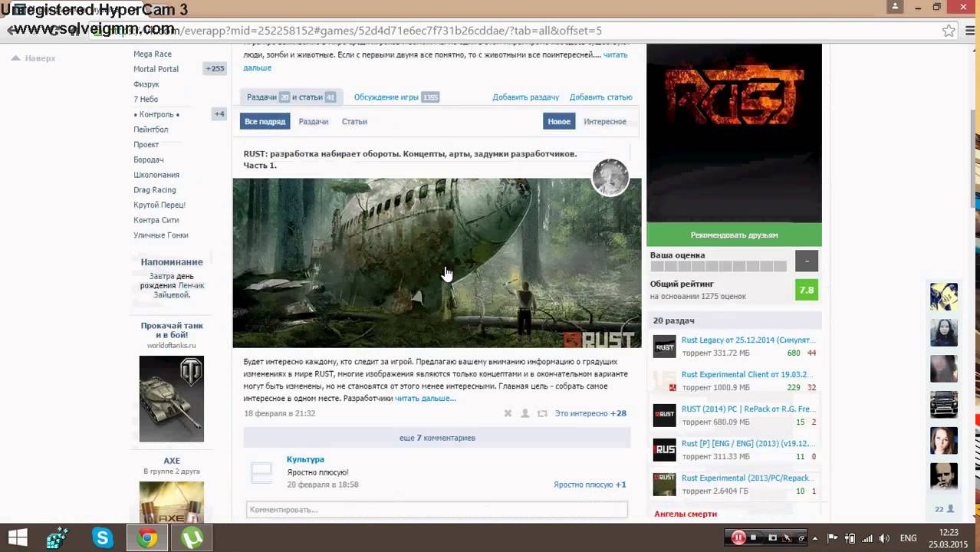Show hidden tray icons arrow
This screenshot has width=980, height=552.
pyautogui.click(x=814, y=538)
